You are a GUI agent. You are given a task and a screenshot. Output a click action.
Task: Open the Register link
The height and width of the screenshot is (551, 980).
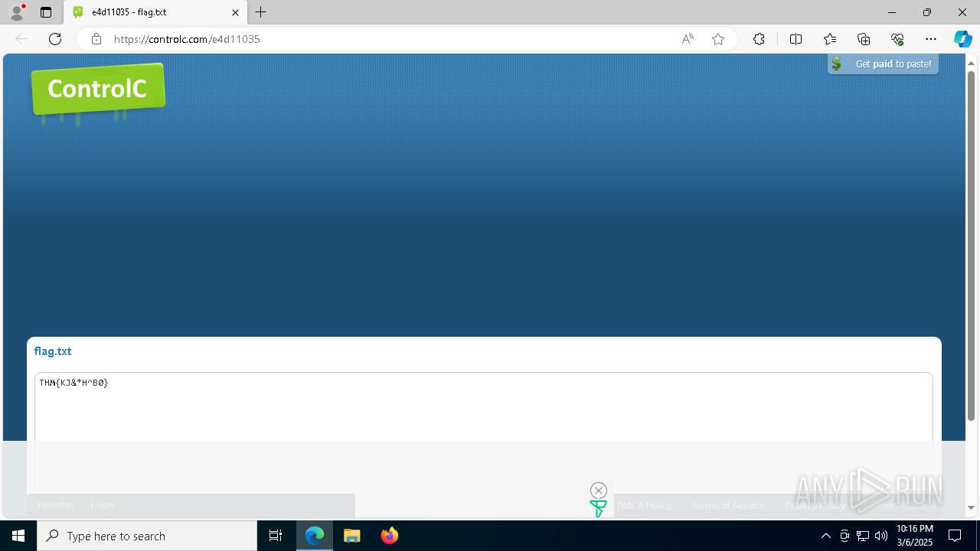click(56, 505)
